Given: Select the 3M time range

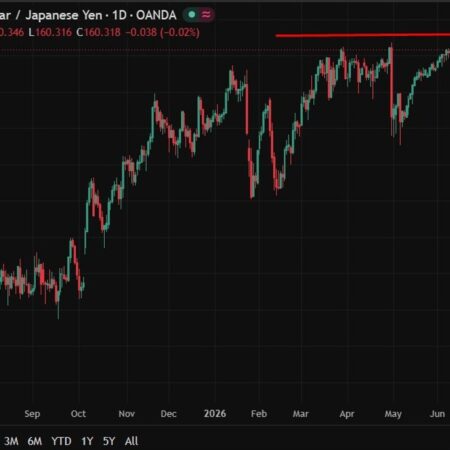Looking at the screenshot, I should pos(11,441).
